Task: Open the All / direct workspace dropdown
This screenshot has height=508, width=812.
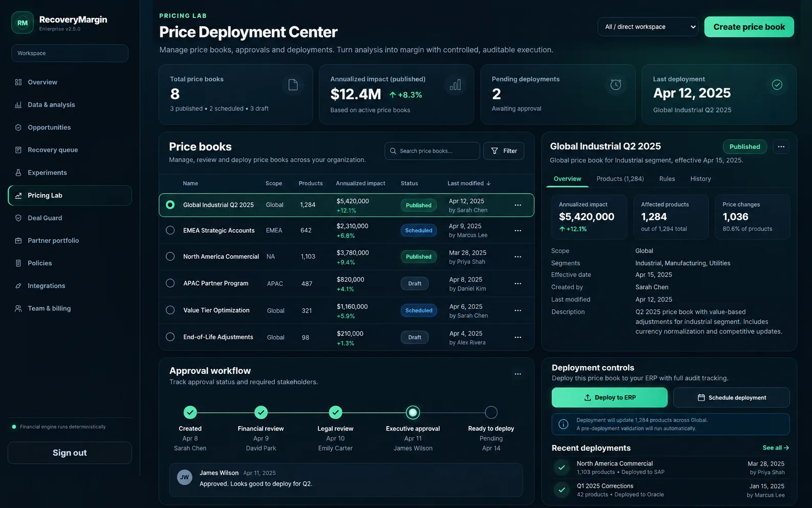Action: [648, 27]
